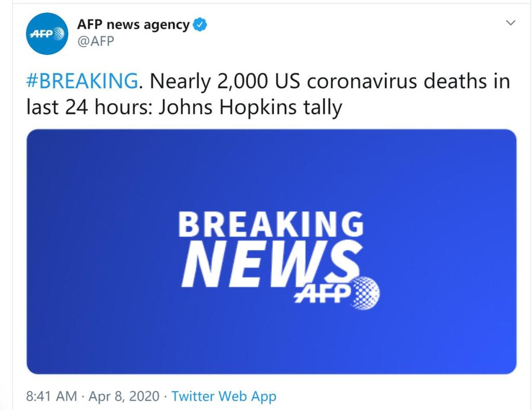This screenshot has width=532, height=410.
Task: Open the AFP news agency display name
Action: [x=134, y=24]
